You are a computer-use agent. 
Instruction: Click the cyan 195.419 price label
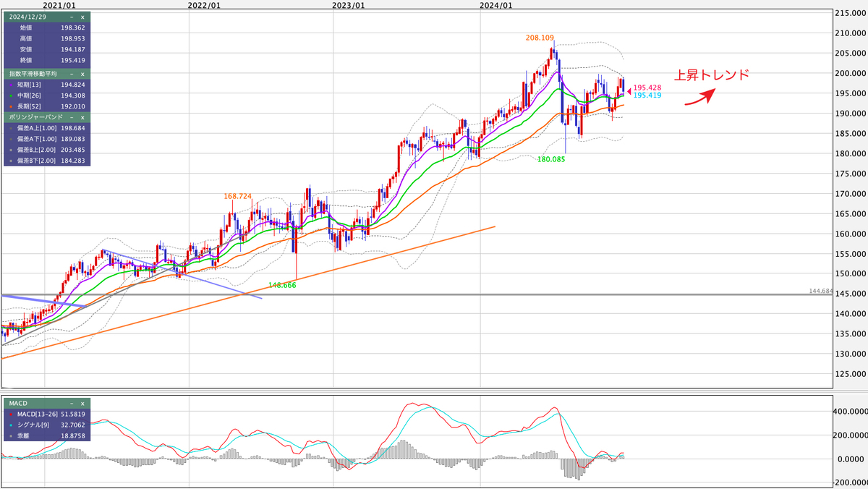pos(646,95)
